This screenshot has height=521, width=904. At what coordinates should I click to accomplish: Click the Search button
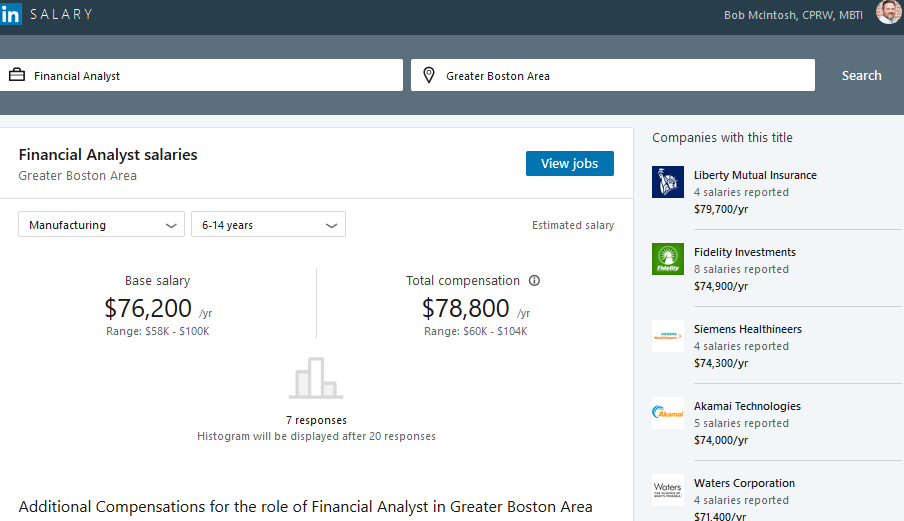(x=861, y=75)
